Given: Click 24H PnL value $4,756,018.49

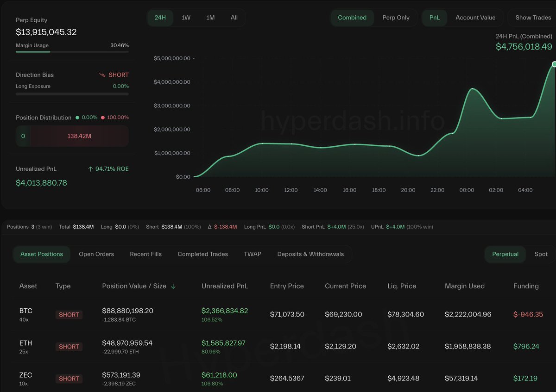Looking at the screenshot, I should (x=524, y=47).
